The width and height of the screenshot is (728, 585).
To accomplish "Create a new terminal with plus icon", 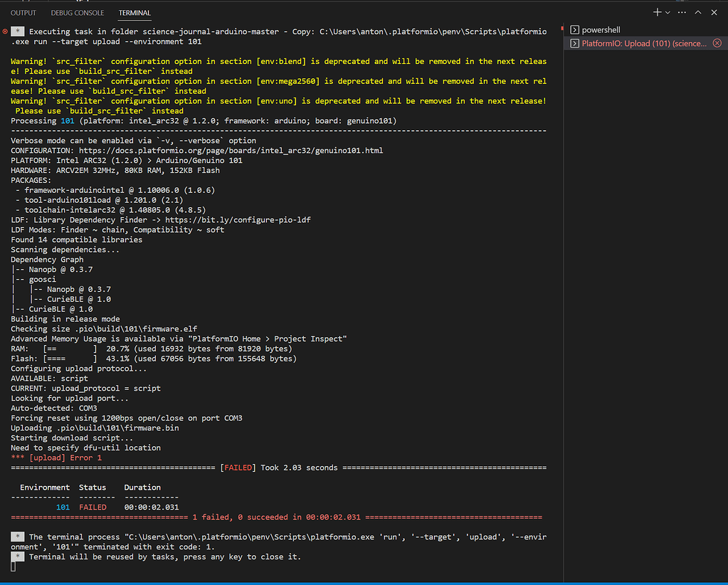I will [657, 13].
